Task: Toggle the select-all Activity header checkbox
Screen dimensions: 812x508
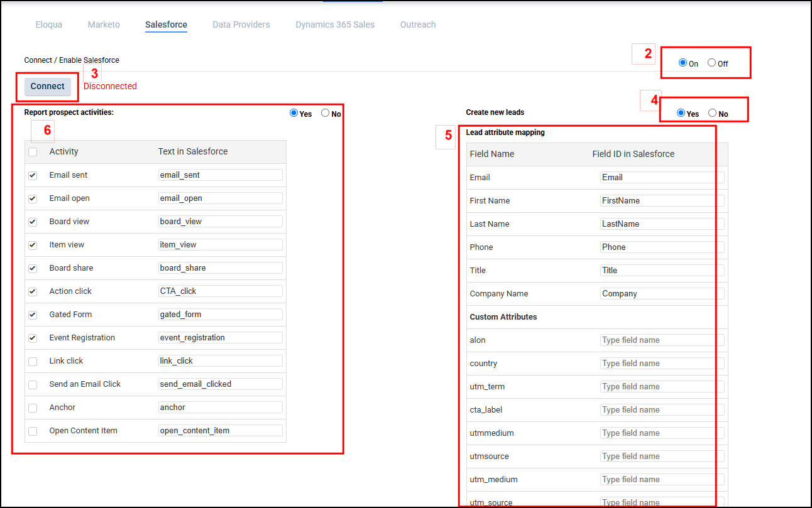Action: [x=33, y=151]
